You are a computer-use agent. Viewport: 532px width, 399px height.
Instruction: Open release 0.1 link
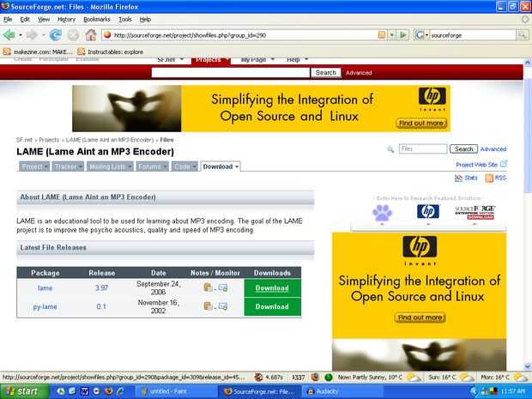(x=101, y=306)
